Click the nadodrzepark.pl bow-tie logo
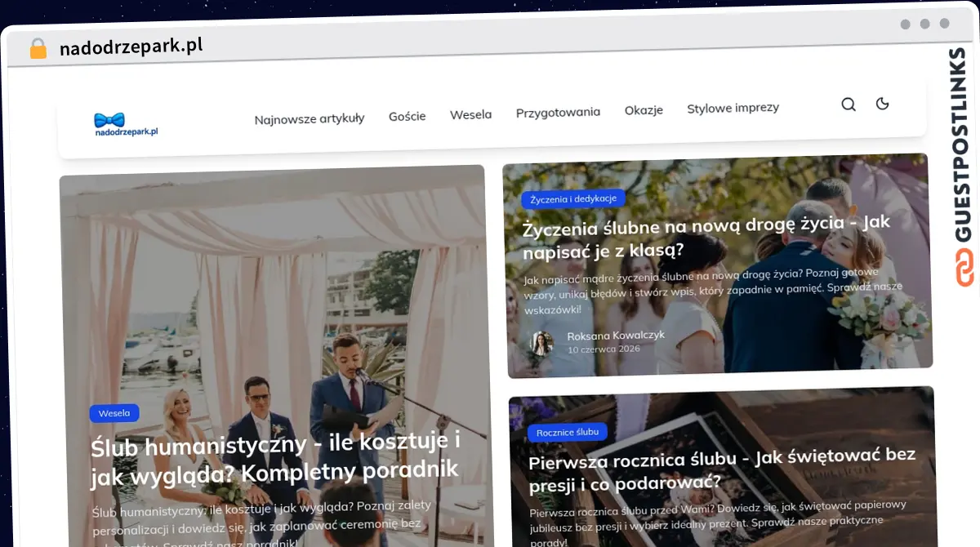 pyautogui.click(x=125, y=124)
